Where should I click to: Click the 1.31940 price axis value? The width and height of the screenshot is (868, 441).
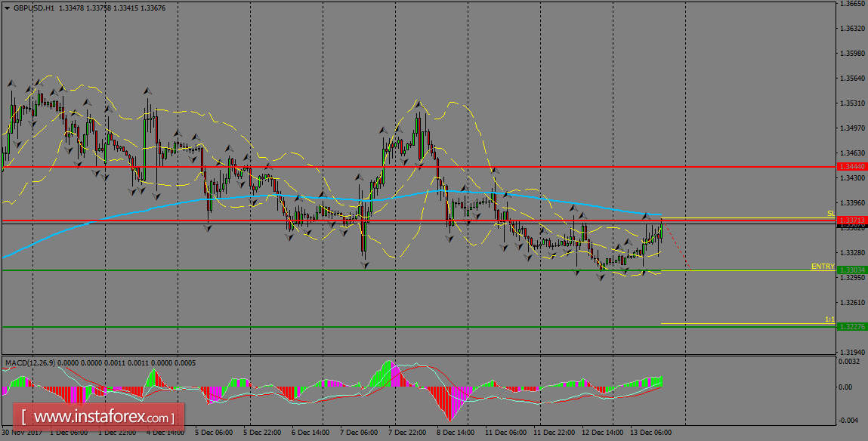(x=852, y=352)
